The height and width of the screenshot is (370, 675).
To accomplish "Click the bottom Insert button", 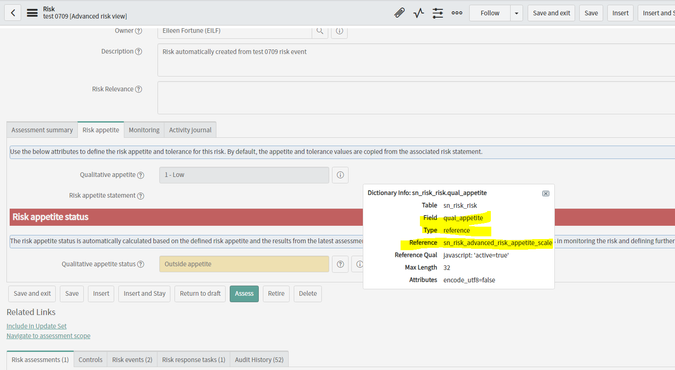I will click(x=101, y=294).
